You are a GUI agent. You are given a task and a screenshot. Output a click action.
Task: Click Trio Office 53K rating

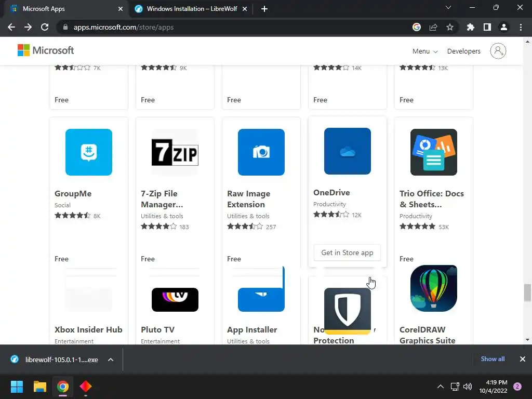424,227
